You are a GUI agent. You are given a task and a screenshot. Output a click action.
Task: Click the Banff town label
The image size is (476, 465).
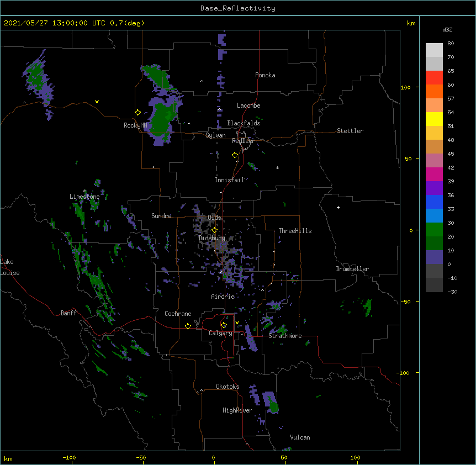(x=68, y=313)
